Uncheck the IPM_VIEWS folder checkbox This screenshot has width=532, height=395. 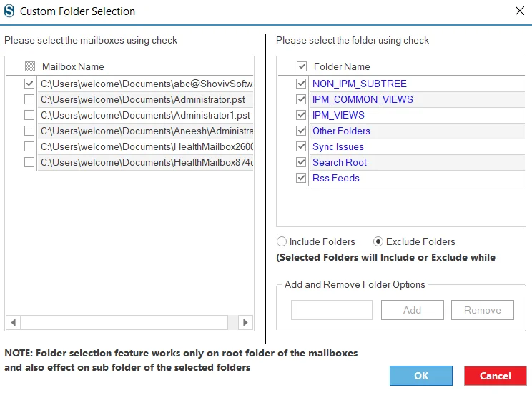tap(301, 115)
